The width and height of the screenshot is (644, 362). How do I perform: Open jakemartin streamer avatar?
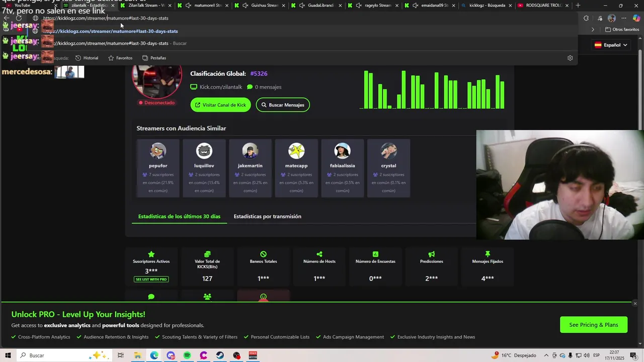pyautogui.click(x=250, y=151)
